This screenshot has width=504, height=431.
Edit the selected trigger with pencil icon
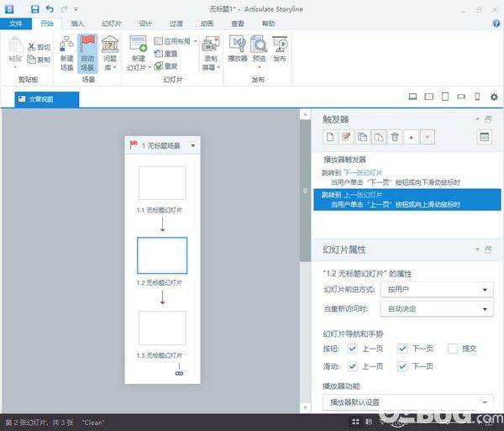[x=346, y=137]
